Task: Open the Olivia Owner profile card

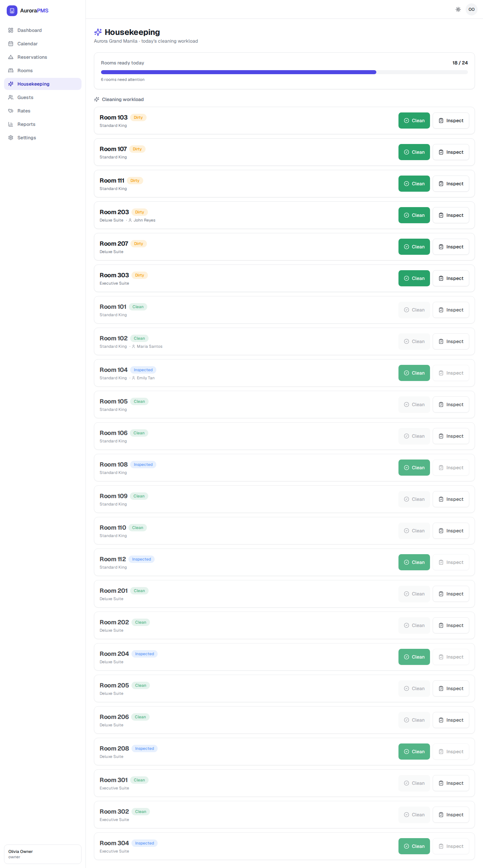Action: (43, 854)
